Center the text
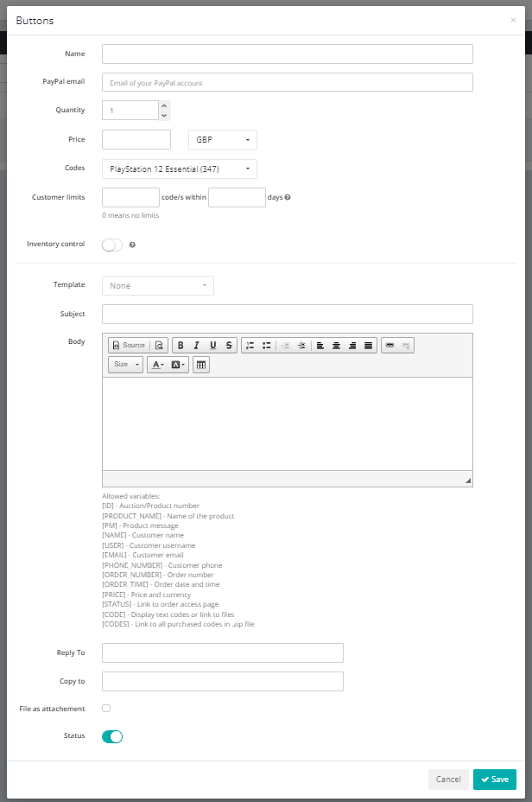 336,345
